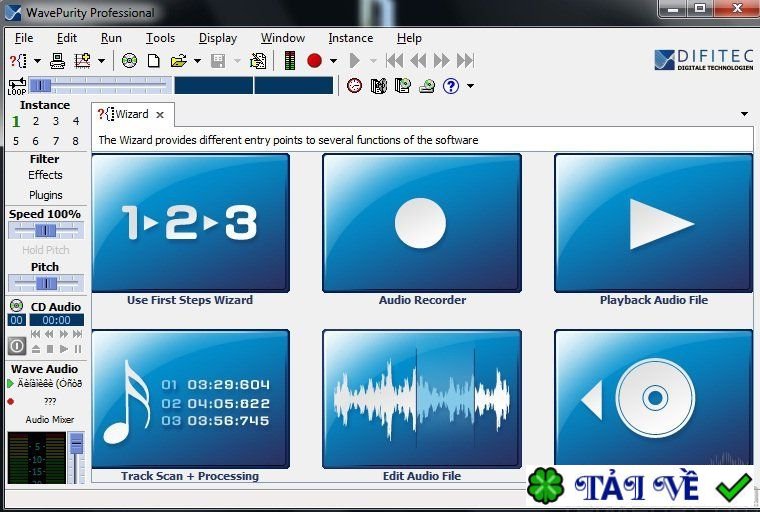Click the new blank document icon

tap(154, 61)
